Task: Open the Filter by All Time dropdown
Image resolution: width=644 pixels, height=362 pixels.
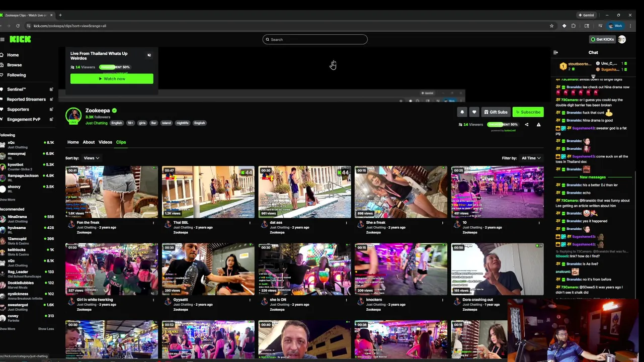Action: point(531,158)
